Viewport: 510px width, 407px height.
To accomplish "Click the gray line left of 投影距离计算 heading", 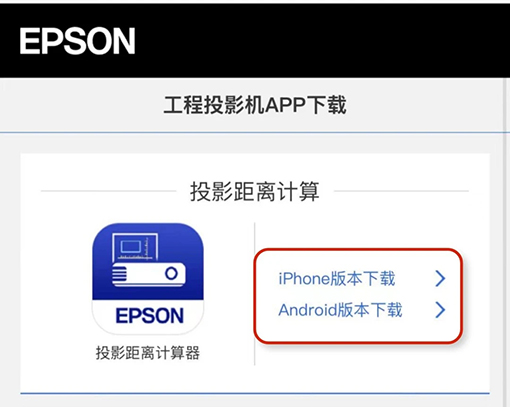I will [x=108, y=191].
